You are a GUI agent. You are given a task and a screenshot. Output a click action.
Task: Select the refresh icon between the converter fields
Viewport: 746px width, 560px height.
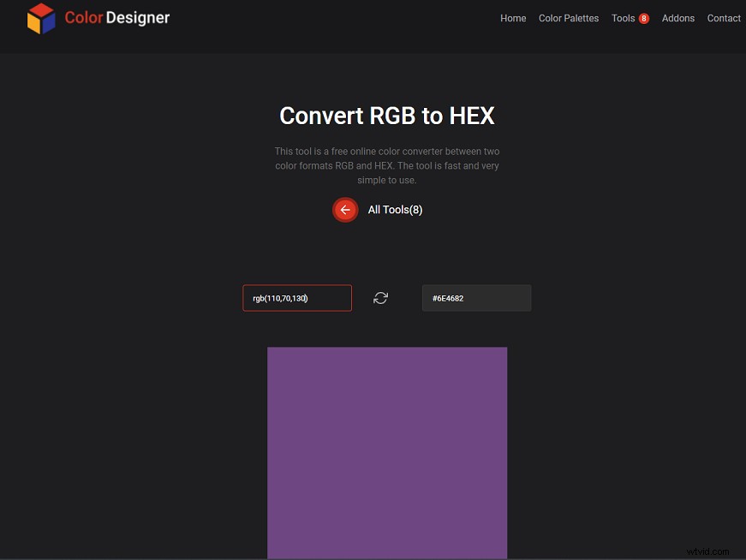(x=379, y=297)
